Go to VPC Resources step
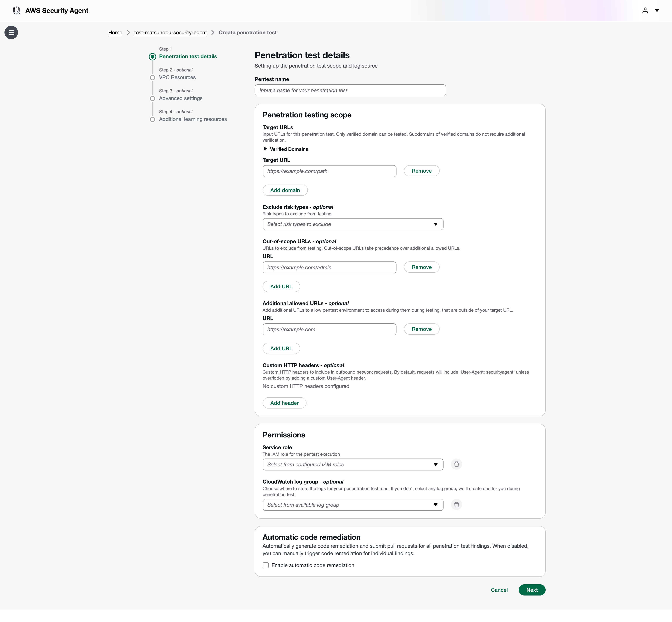 pyautogui.click(x=177, y=77)
